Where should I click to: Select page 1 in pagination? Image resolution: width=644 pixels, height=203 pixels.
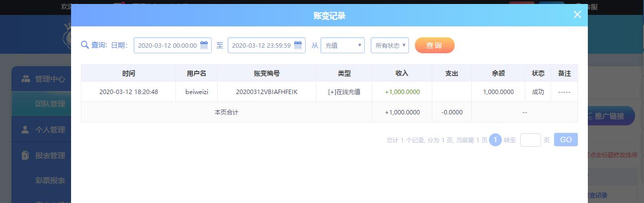(495, 140)
